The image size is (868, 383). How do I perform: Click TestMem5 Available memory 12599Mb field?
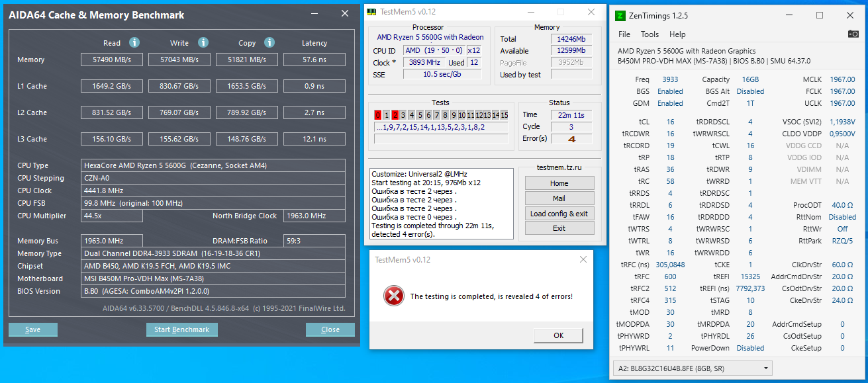(x=571, y=51)
